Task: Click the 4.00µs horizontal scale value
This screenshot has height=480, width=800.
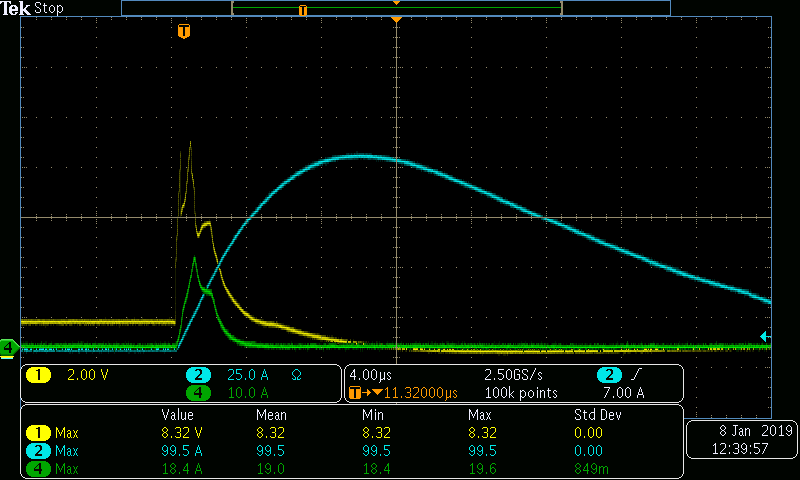Action: click(x=370, y=375)
